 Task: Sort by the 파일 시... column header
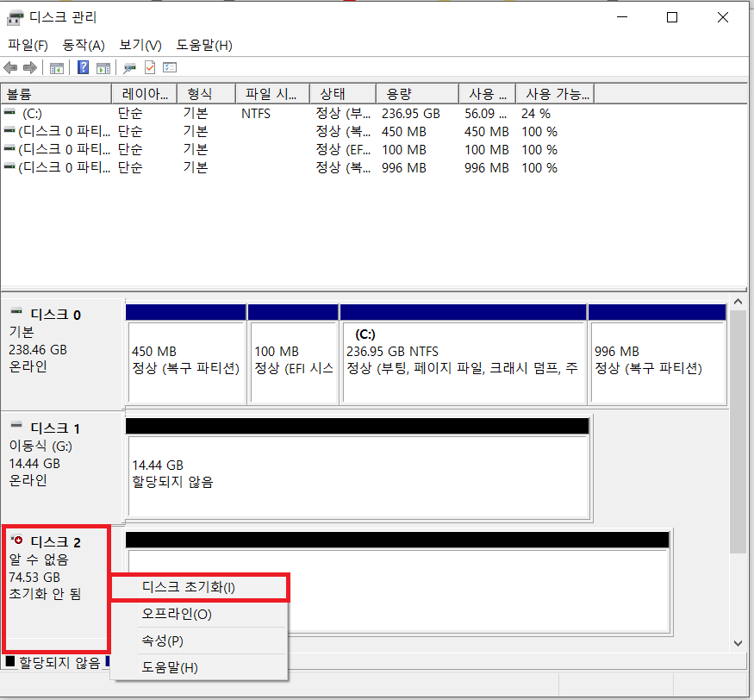[272, 94]
